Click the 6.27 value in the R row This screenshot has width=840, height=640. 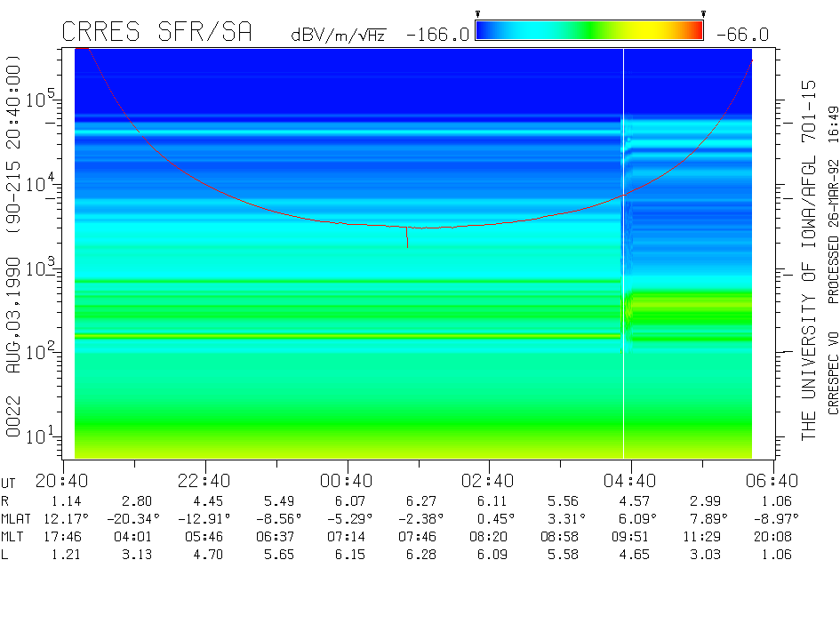[x=417, y=500]
